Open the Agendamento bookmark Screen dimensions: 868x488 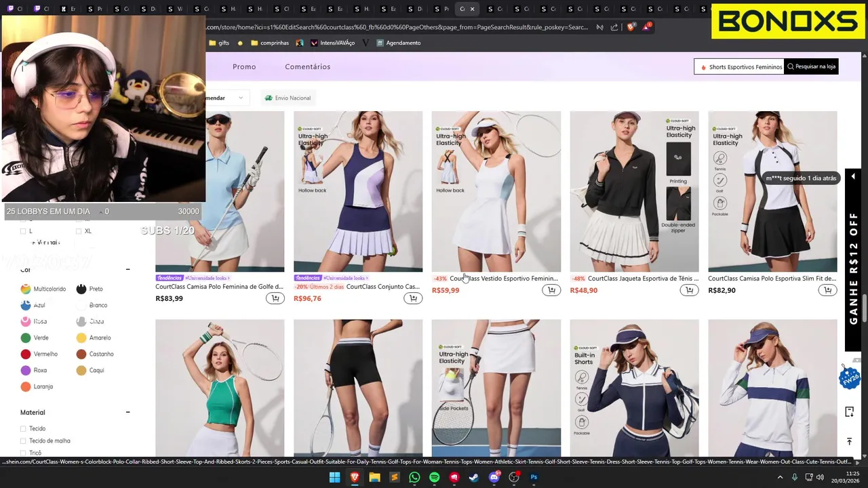[x=399, y=43]
